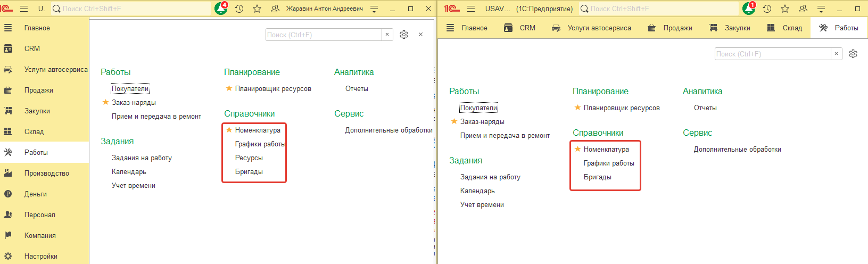The height and width of the screenshot is (264, 868).
Task: Open Отчеты link in left window
Action: click(357, 88)
